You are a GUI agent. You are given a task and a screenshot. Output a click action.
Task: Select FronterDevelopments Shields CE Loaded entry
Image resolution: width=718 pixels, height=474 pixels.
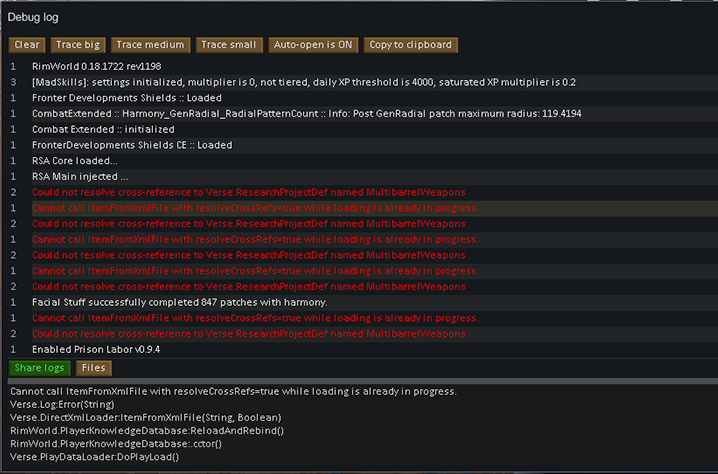coord(132,145)
